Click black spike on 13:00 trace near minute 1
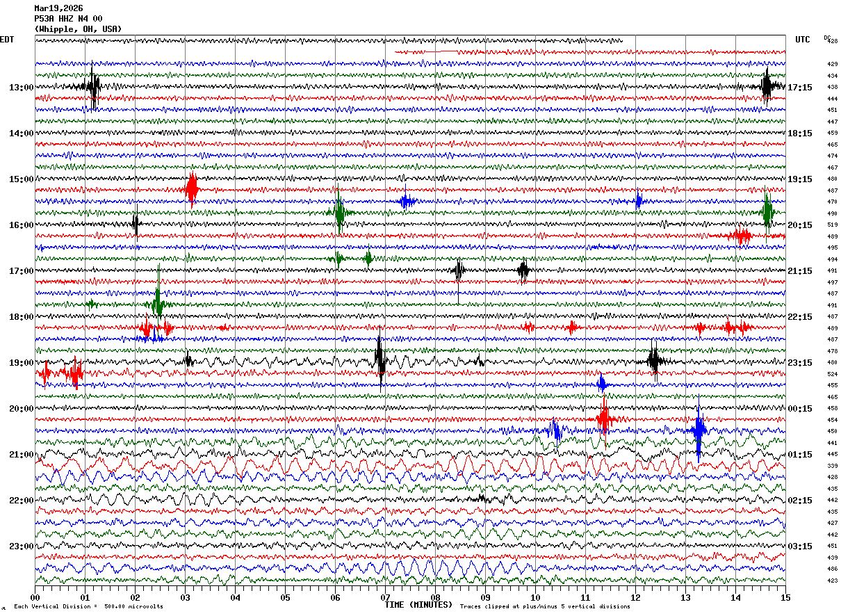The width and height of the screenshot is (841, 616). [x=94, y=86]
